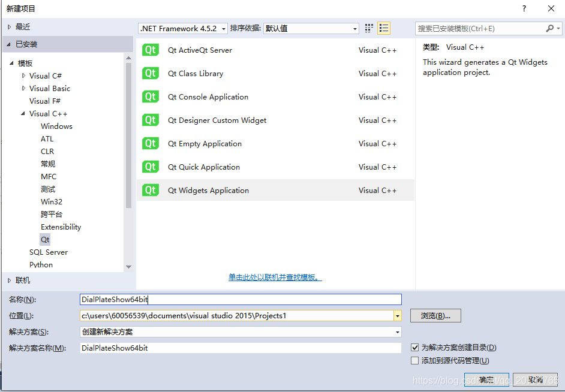Viewport: 565px width, 392px height.
Task: Switch to small icons view
Action: tap(369, 28)
